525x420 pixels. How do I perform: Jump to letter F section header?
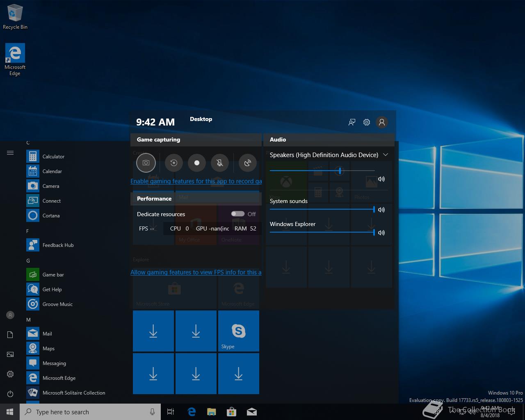27,231
